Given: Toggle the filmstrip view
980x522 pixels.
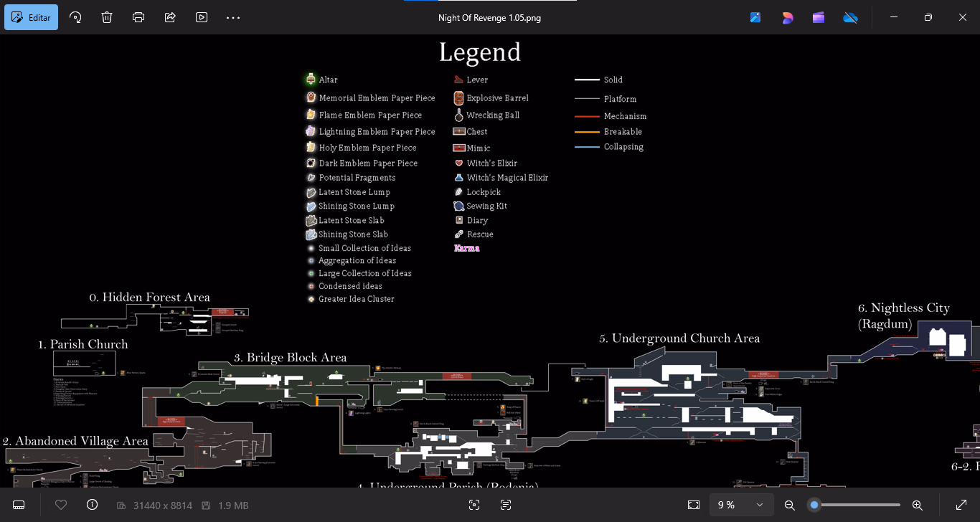Looking at the screenshot, I should [19, 505].
